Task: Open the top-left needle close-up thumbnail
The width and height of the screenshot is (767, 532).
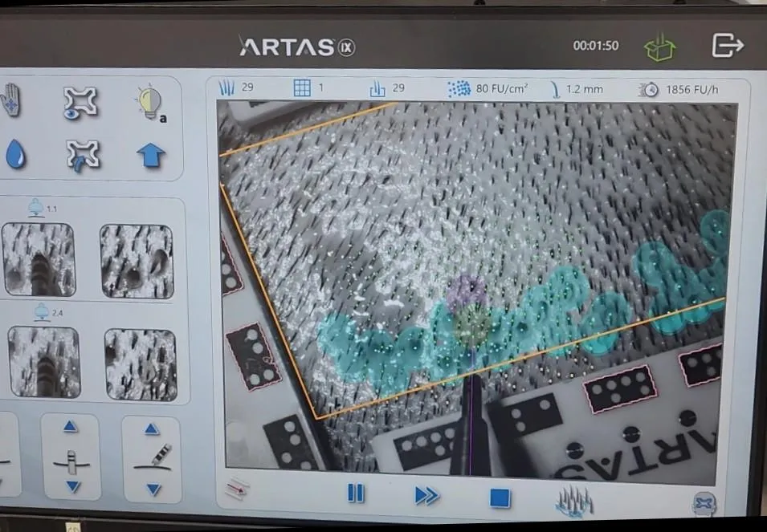Action: coord(39,259)
